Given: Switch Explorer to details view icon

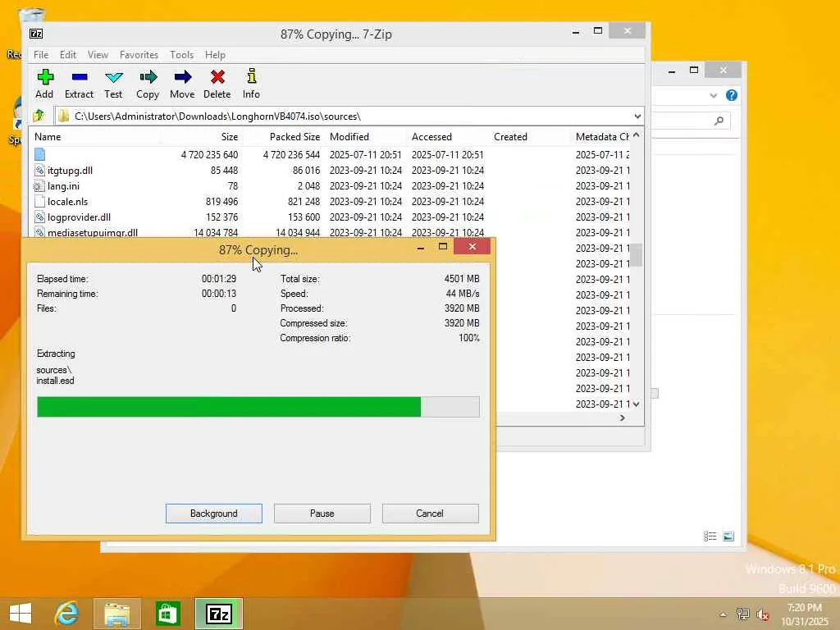Looking at the screenshot, I should point(710,536).
